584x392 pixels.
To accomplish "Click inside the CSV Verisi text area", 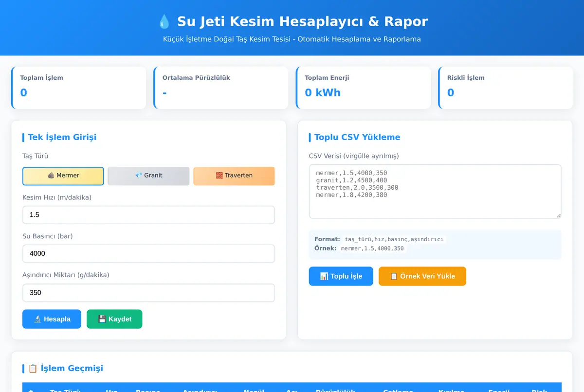I will tap(435, 192).
